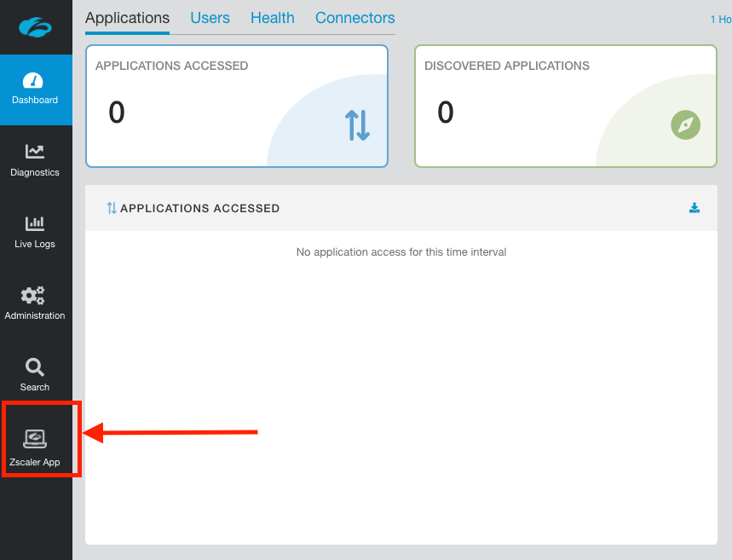Click the compass icon in Discovered Applications

click(x=685, y=125)
